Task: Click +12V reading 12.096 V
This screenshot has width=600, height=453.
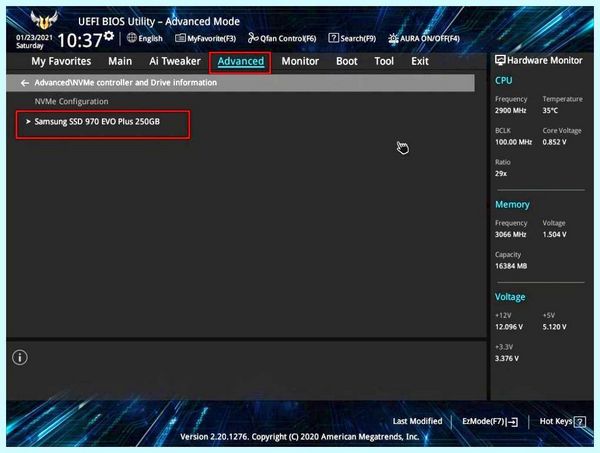Action: point(509,327)
